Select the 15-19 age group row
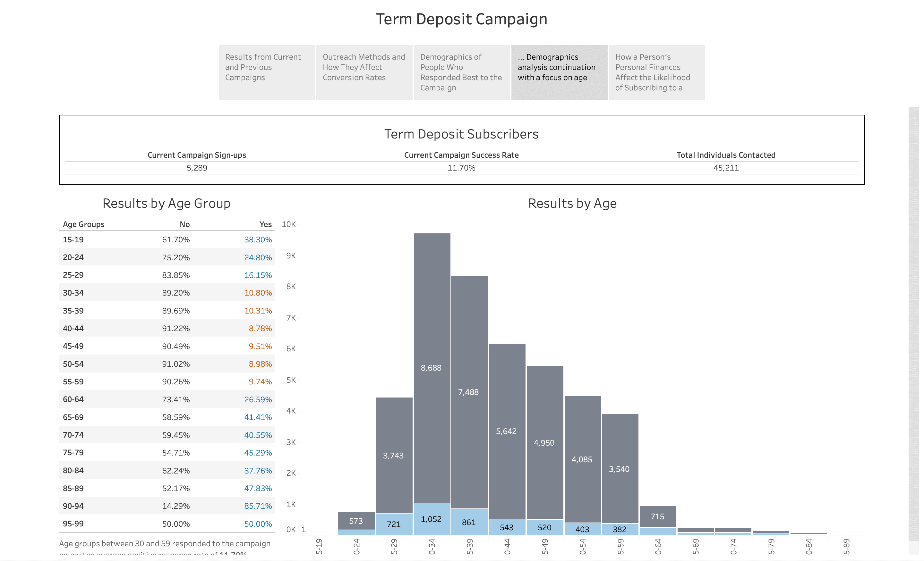Screen dimensions: 924x561 click(x=73, y=239)
